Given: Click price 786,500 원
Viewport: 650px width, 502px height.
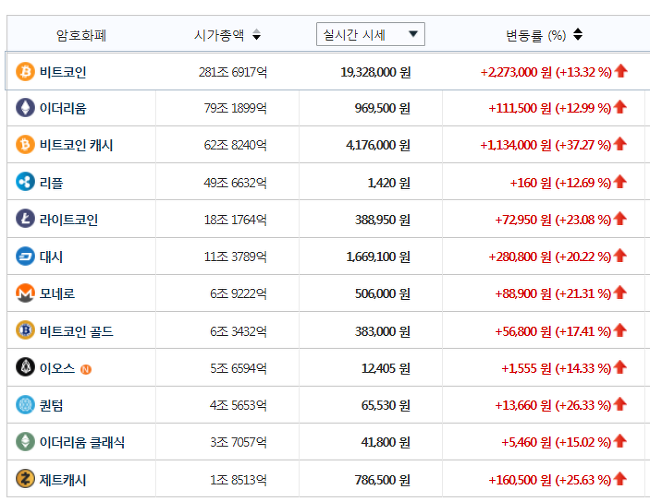Looking at the screenshot, I should 383,480.
